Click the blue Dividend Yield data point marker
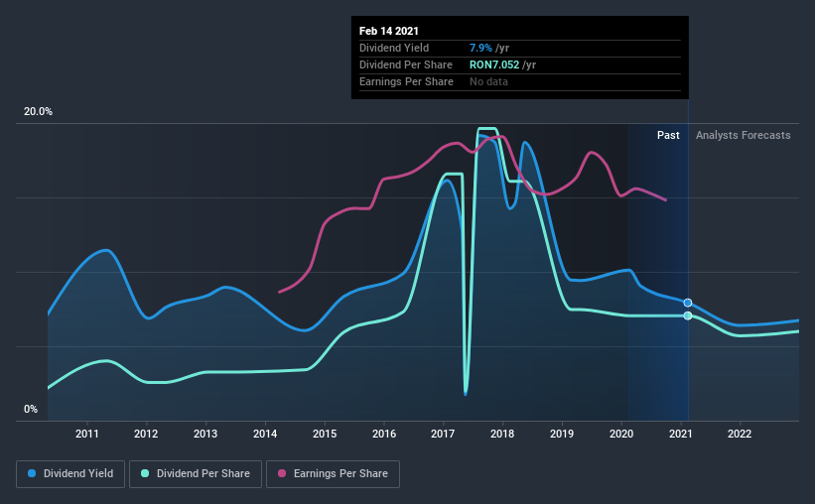Viewport: 815px width, 504px height. pyautogui.click(x=688, y=303)
